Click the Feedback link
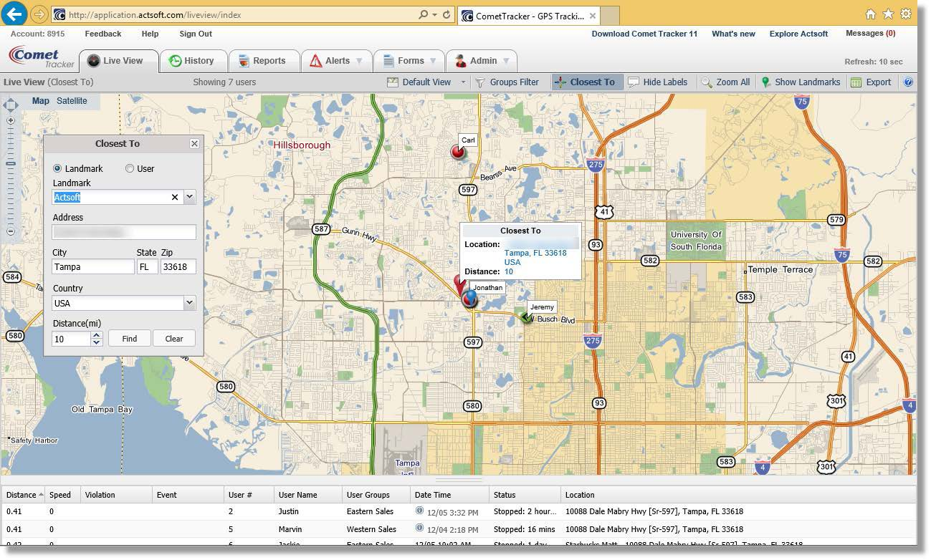This screenshot has width=931, height=560. point(103,34)
